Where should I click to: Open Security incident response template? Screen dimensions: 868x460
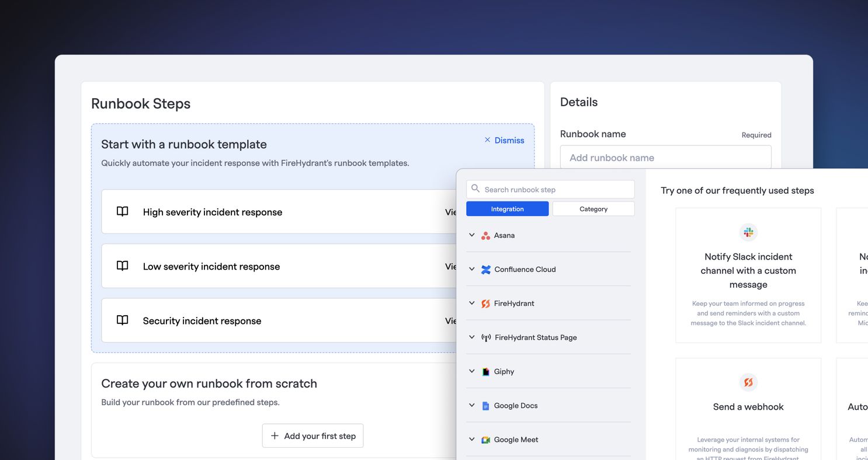point(279,320)
